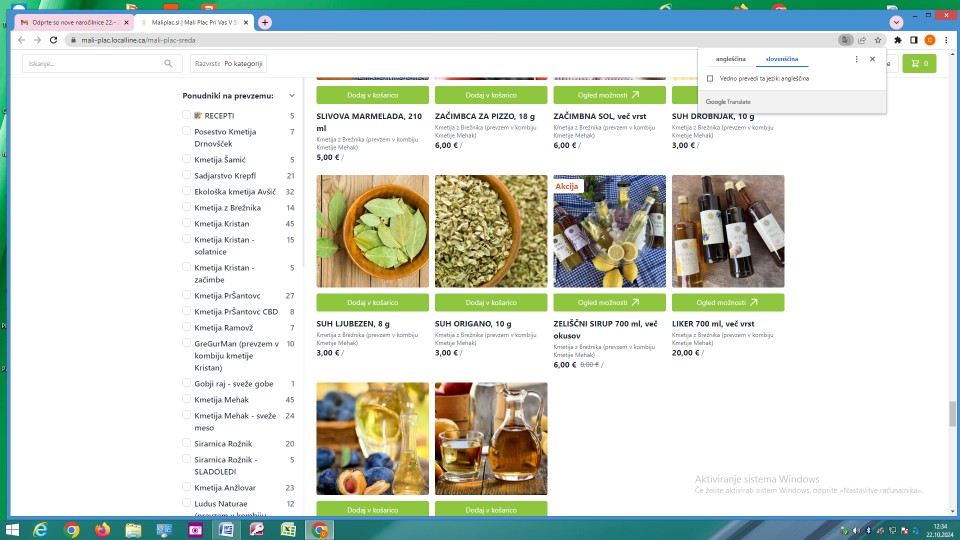This screenshot has height=540, width=960.
Task: Add SUH LJUBEZEN to cart
Action: tap(372, 302)
